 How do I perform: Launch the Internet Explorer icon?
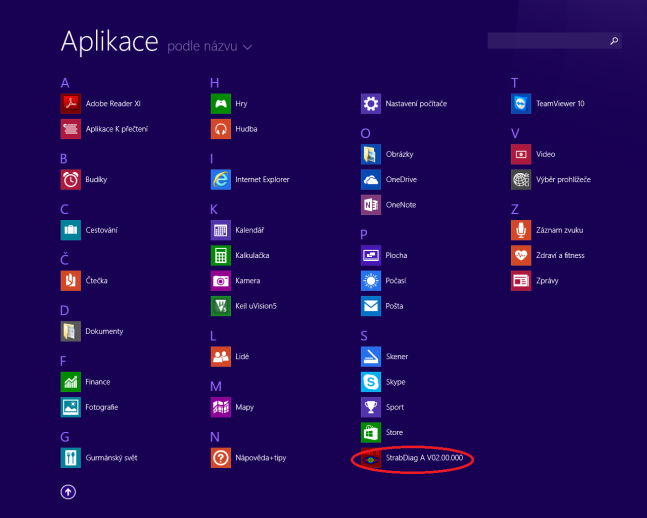(221, 180)
